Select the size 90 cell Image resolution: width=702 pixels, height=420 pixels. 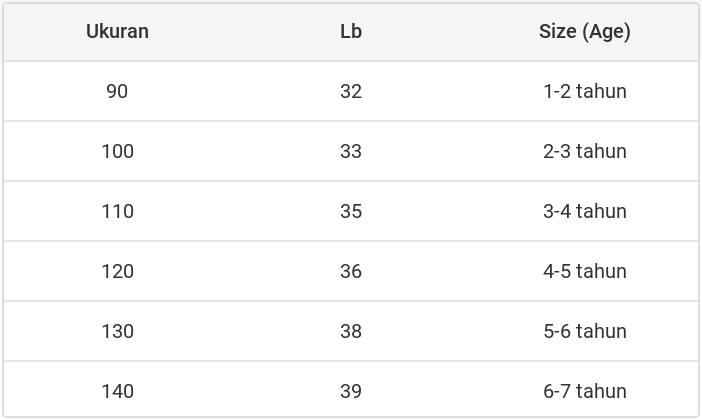click(x=117, y=91)
